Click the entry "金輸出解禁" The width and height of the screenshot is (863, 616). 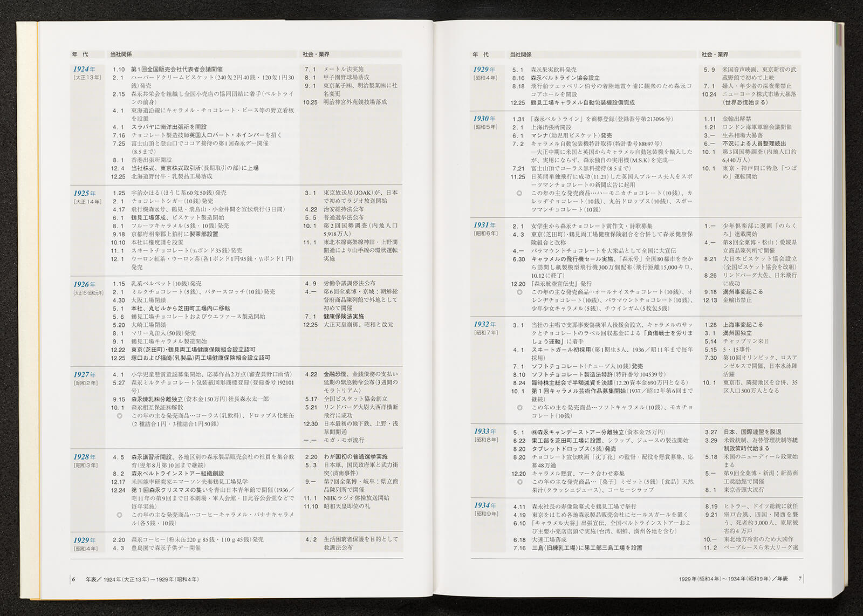pyautogui.click(x=737, y=119)
